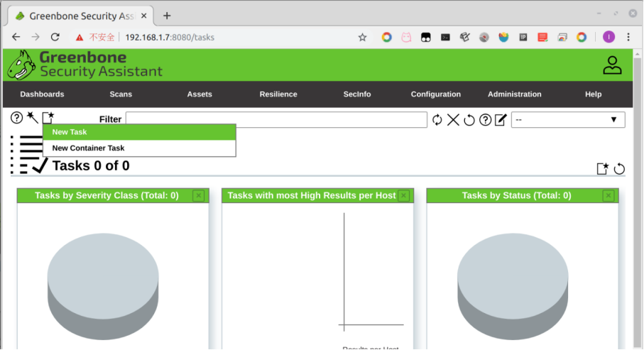This screenshot has width=644, height=350.
Task: Reset dashboard to defaults icon
Action: tap(619, 168)
